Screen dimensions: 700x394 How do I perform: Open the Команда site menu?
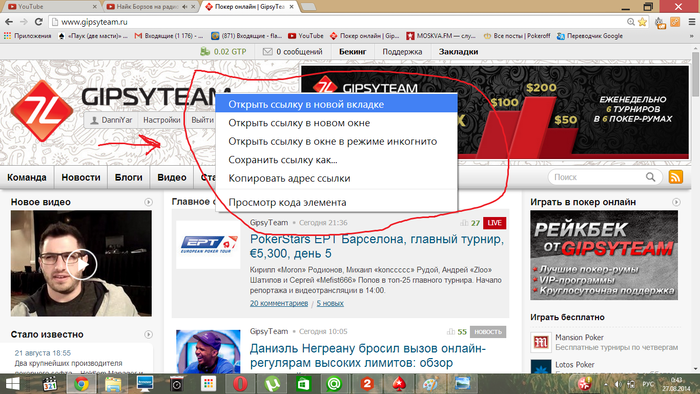27,177
